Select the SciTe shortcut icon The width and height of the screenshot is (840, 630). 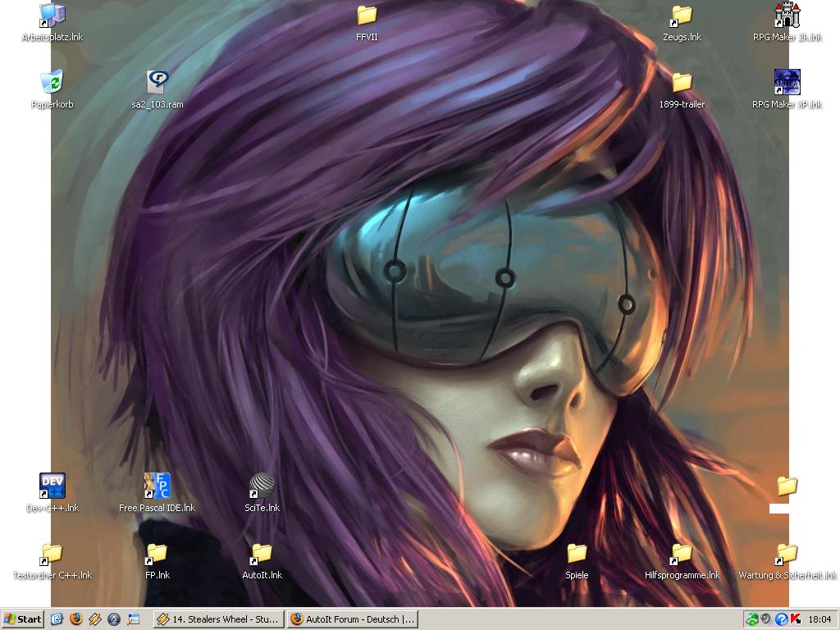(262, 486)
